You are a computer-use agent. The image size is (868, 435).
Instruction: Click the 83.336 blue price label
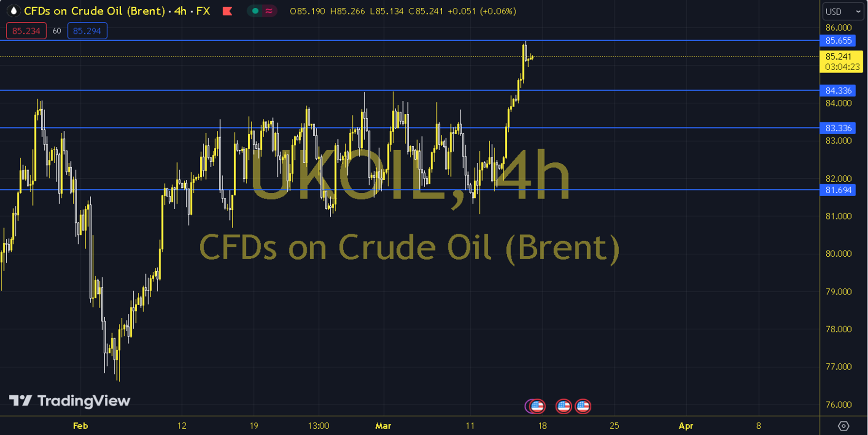838,128
